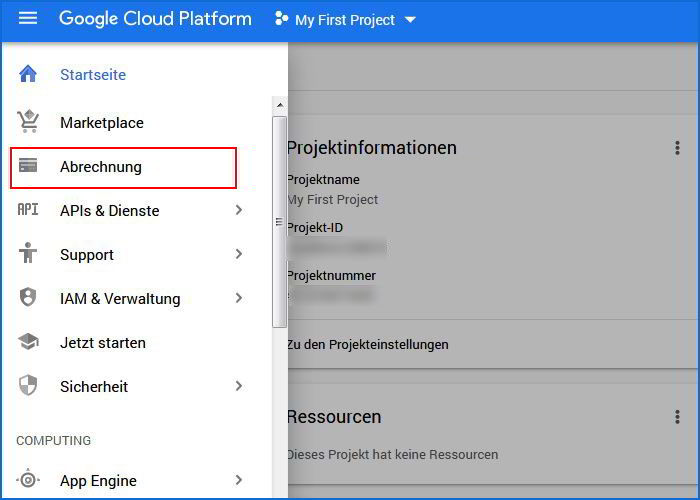Click the sidebar scrollbar up arrow
Viewport: 700px width, 500px height.
click(x=280, y=105)
